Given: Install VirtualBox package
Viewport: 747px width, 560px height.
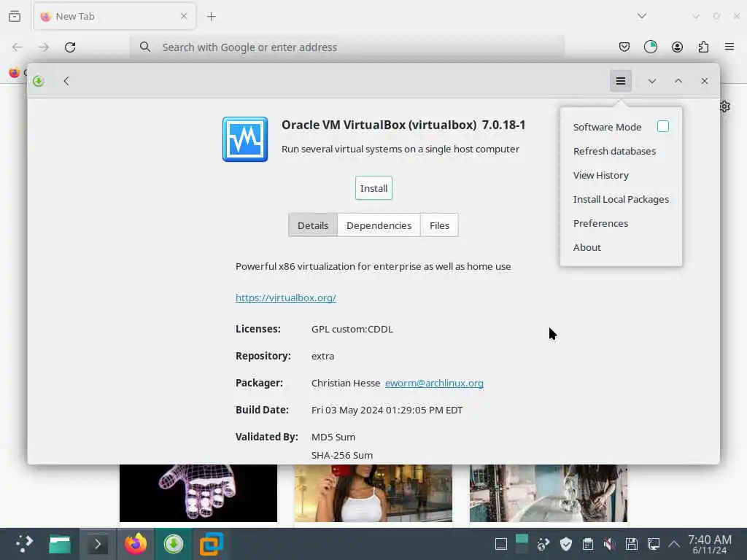Looking at the screenshot, I should 373,188.
